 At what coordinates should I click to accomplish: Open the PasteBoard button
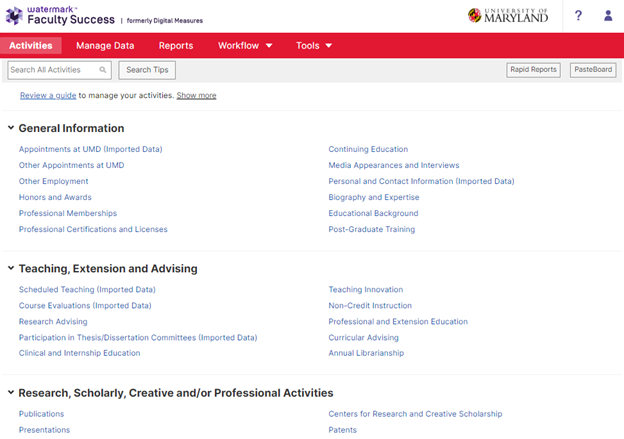pos(593,70)
